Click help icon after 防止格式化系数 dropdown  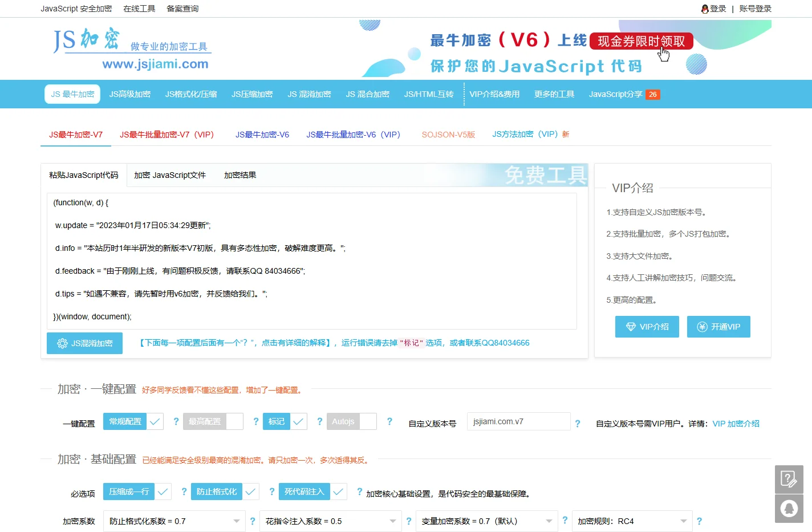point(253,521)
